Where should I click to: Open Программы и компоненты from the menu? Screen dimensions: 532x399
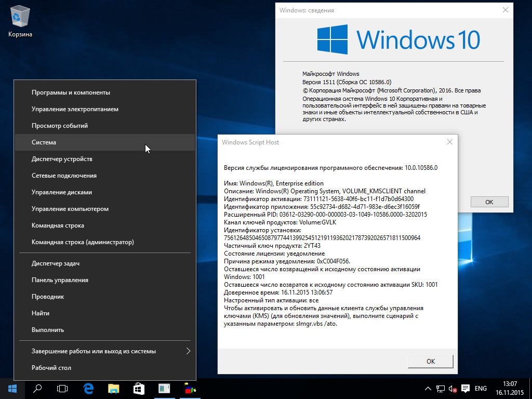point(105,92)
